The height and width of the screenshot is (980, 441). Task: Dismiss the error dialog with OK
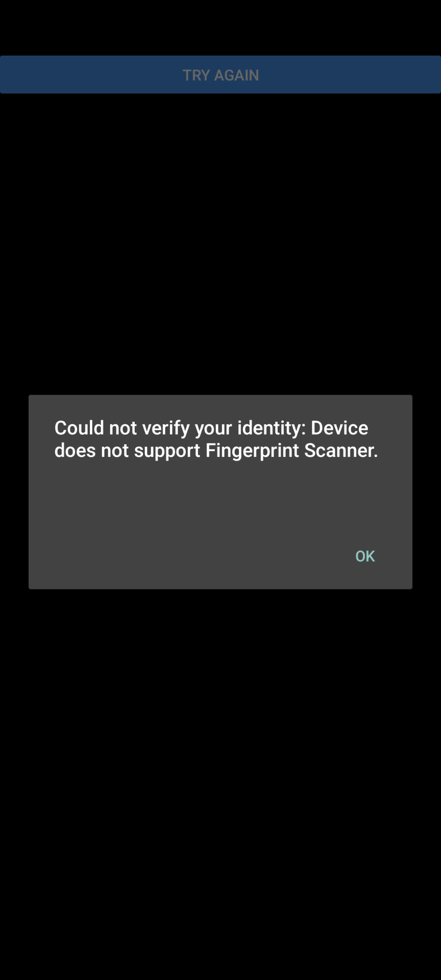[x=365, y=556]
